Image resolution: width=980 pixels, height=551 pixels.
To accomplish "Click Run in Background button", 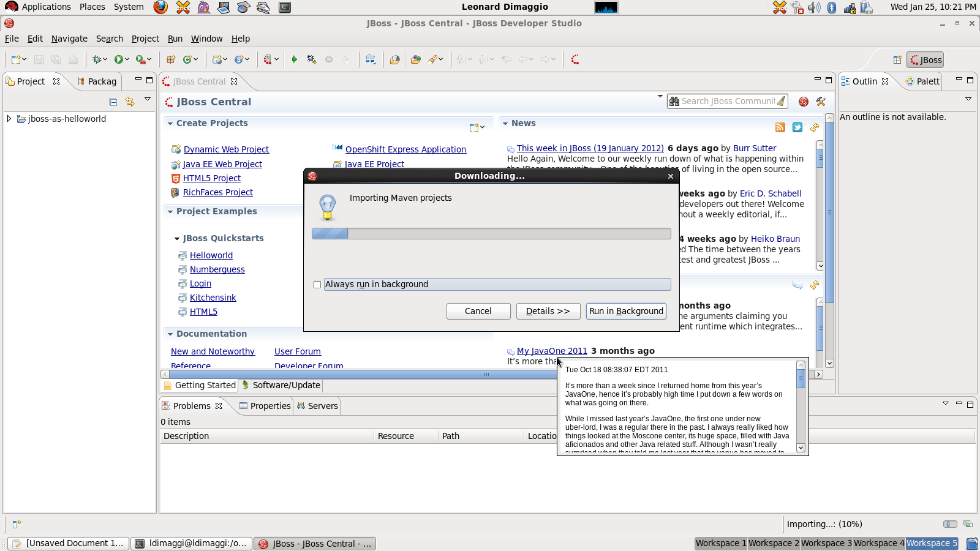I will click(626, 311).
